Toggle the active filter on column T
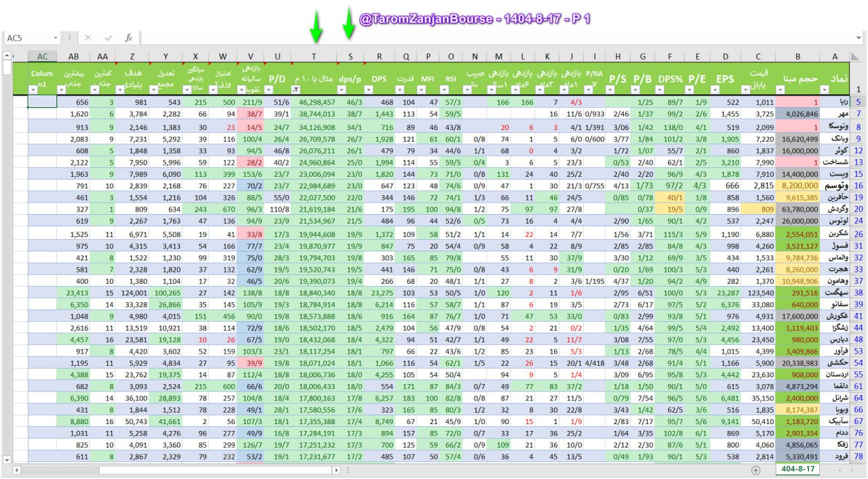868x479 pixels. coord(295,89)
